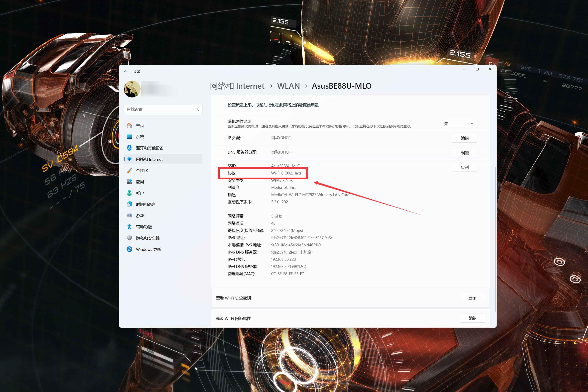Click the 辅助功能 accessibility icon
This screenshot has height=392, width=588.
(x=129, y=227)
